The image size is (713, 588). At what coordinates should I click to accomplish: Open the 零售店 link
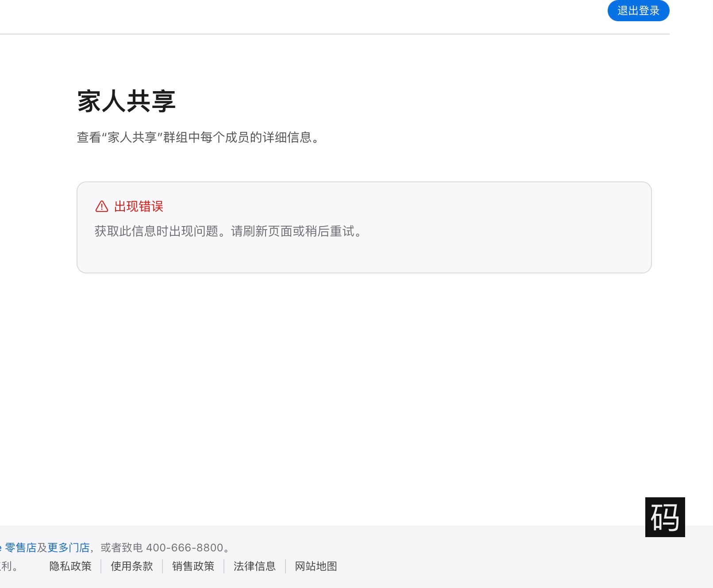[21, 548]
